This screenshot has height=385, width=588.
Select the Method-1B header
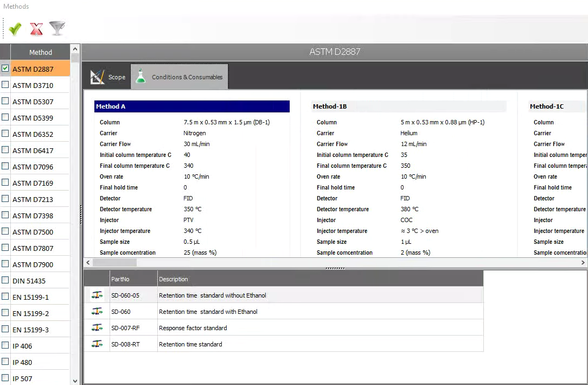pyautogui.click(x=330, y=106)
